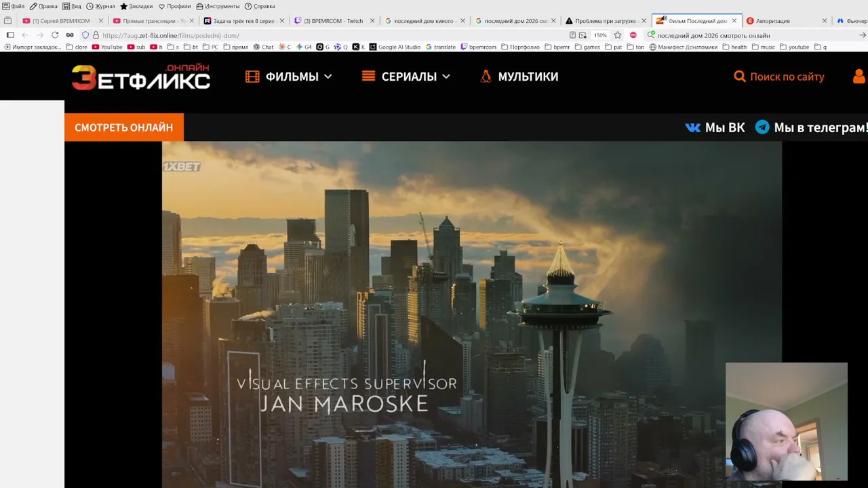Screen dimensions: 868x488
Task: Open the время bookmarks folder
Action: click(235, 47)
